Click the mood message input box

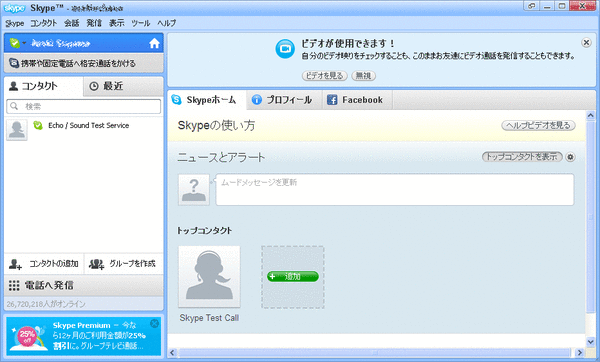(x=395, y=190)
